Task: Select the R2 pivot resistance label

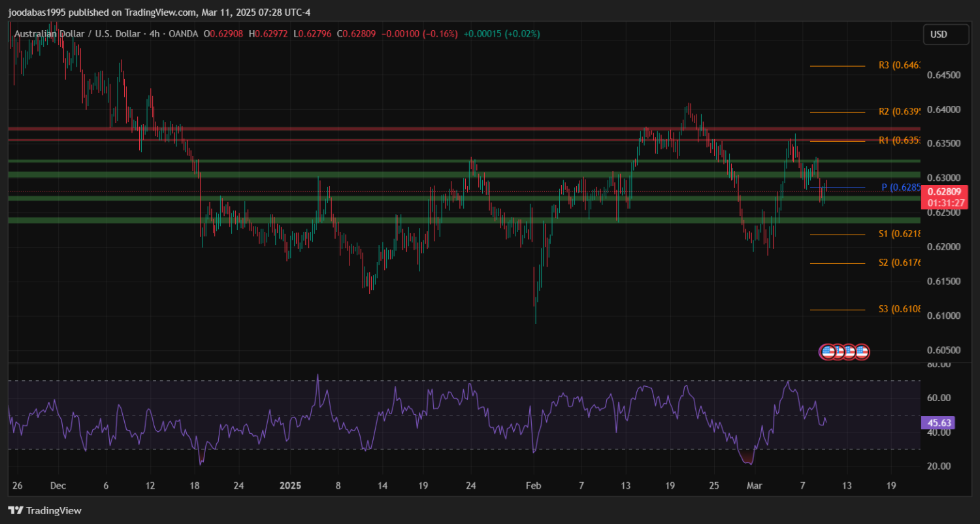Action: (x=899, y=112)
